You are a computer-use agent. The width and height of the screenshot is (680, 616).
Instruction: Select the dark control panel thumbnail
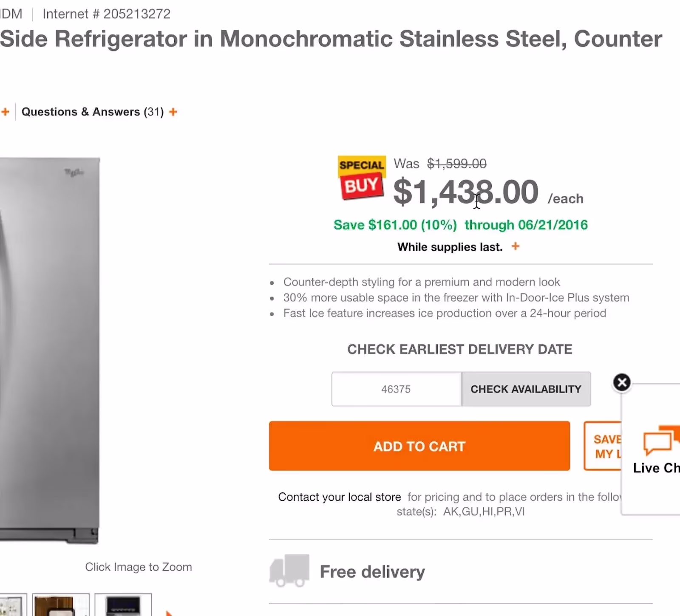(123, 605)
